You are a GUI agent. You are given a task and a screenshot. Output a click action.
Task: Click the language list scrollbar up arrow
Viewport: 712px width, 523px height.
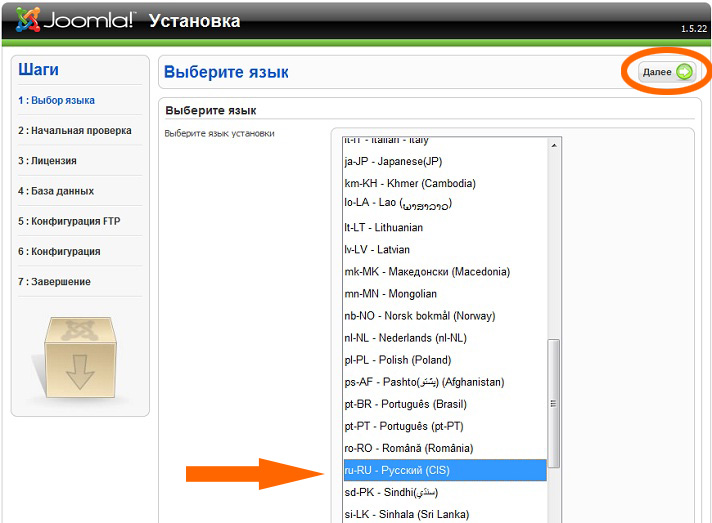(554, 144)
